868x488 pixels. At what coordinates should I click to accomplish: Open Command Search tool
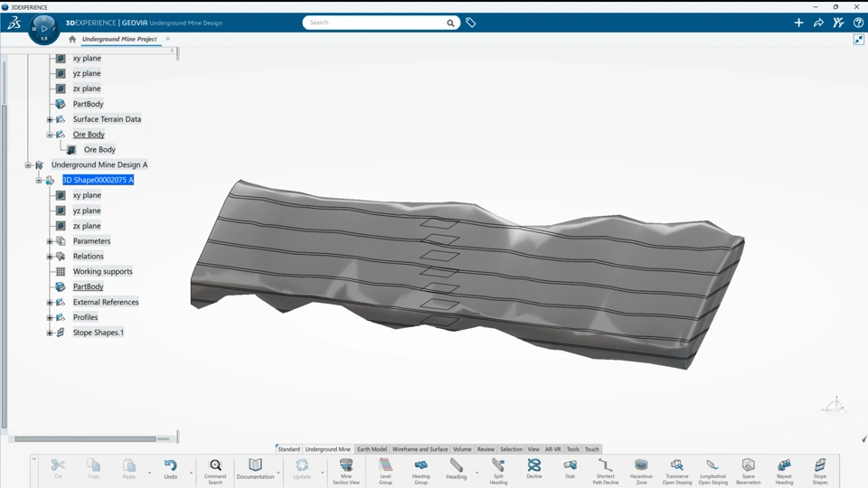[215, 472]
